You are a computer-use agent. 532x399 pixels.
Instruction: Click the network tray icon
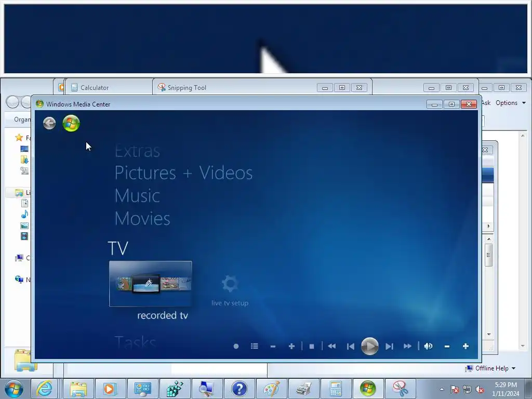pos(467,389)
